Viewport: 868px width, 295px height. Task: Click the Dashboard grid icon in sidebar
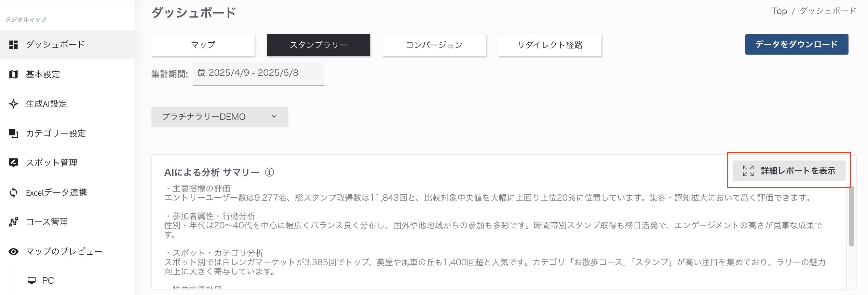point(13,45)
